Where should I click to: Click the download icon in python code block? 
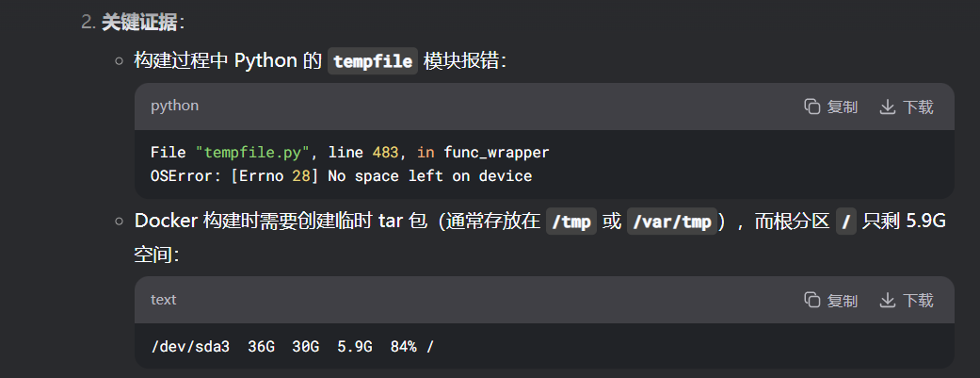click(x=888, y=107)
